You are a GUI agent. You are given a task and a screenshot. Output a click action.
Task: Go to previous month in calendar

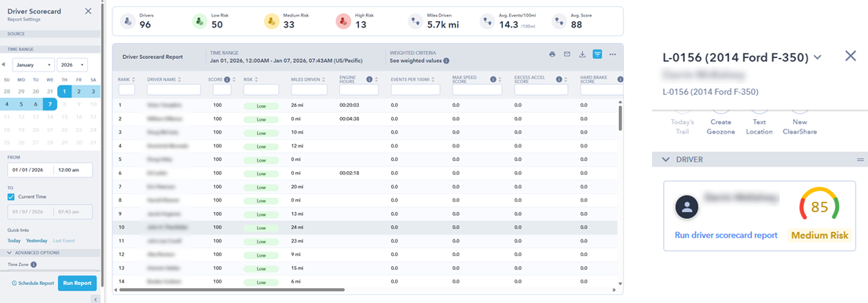[3, 64]
